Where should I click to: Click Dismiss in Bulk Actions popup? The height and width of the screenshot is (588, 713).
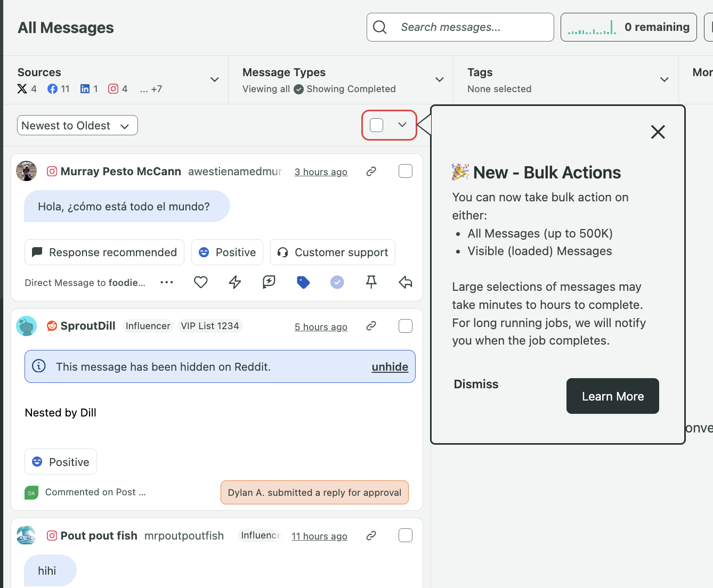[476, 384]
